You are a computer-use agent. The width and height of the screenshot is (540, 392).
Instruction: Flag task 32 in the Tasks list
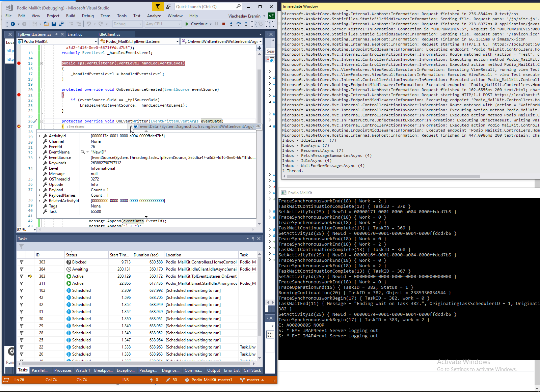(22, 305)
